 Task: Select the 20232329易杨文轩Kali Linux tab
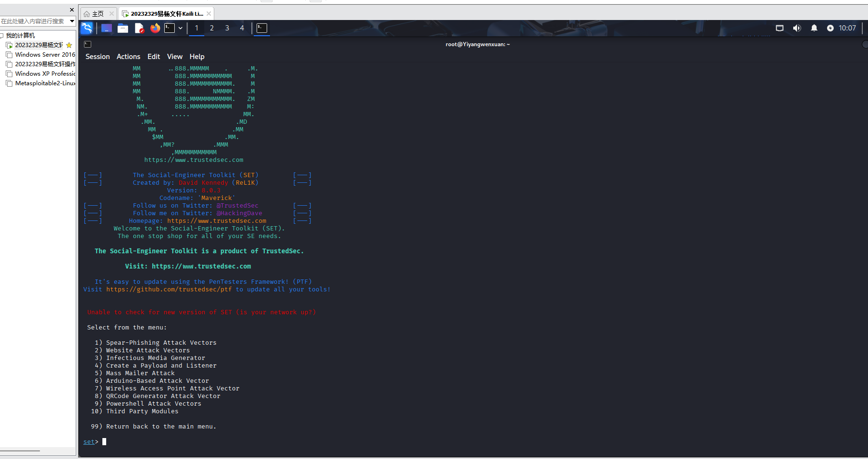(x=167, y=14)
